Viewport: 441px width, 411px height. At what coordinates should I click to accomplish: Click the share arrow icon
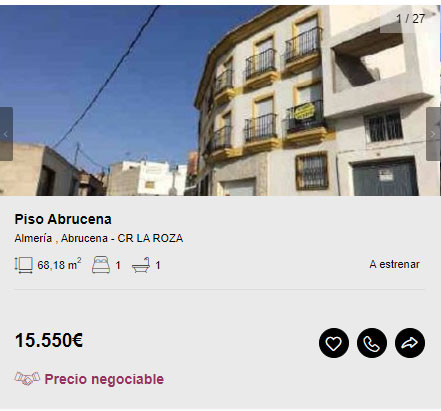[x=410, y=343]
